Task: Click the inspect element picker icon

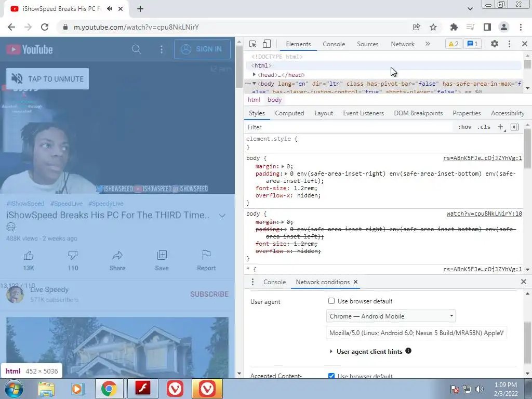Action: (x=252, y=44)
